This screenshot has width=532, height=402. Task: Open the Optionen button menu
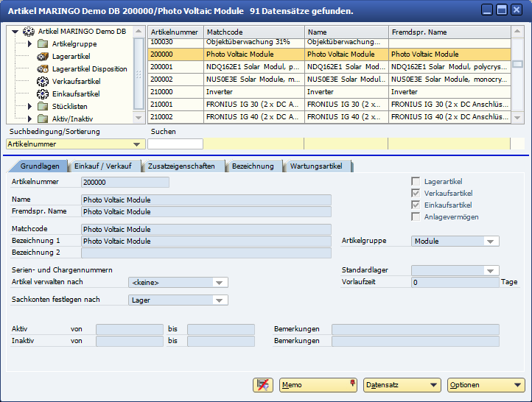[486, 385]
